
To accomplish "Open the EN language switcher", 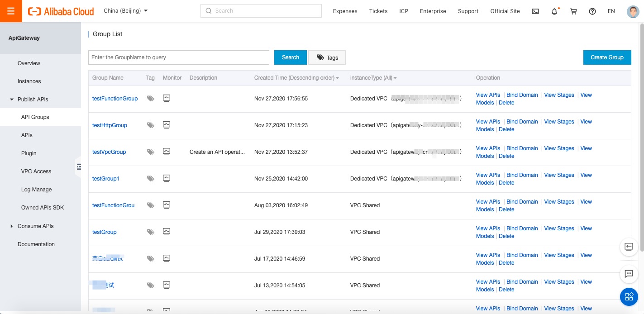I will click(x=611, y=11).
